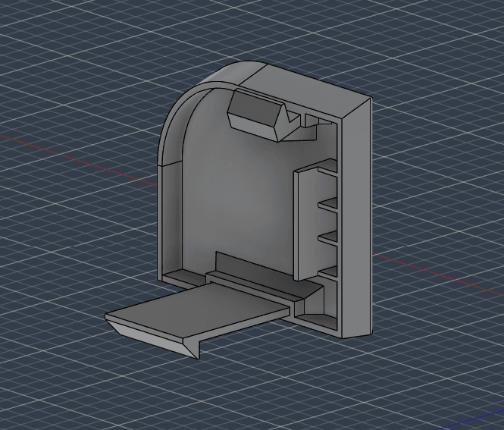Click the hexagonal latch block near top
The height and width of the screenshot is (430, 504).
254,116
